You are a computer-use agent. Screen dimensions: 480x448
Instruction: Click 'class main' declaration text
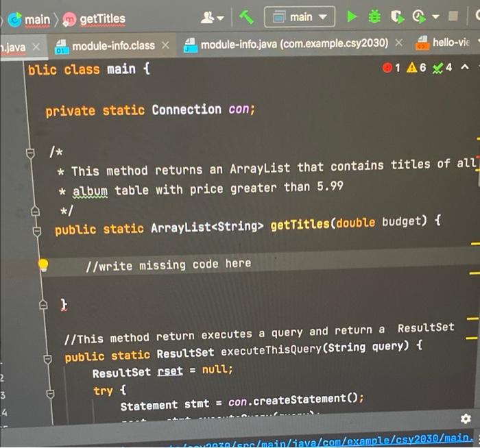coord(99,70)
